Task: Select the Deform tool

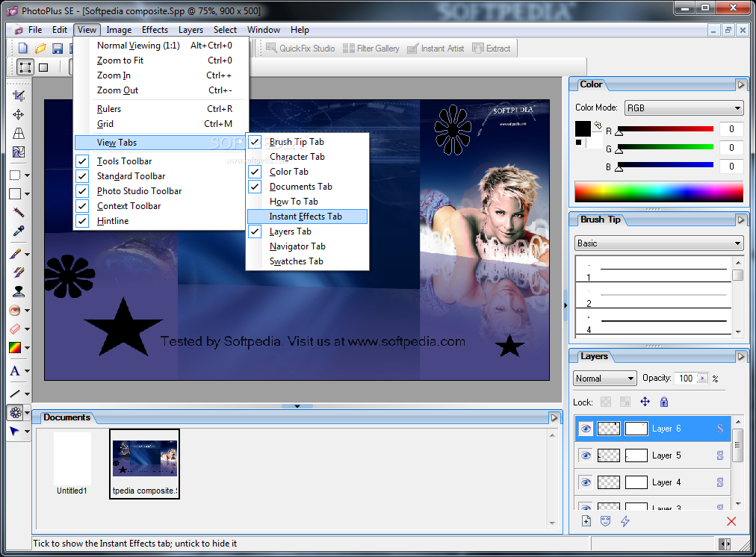Action: coord(19,134)
